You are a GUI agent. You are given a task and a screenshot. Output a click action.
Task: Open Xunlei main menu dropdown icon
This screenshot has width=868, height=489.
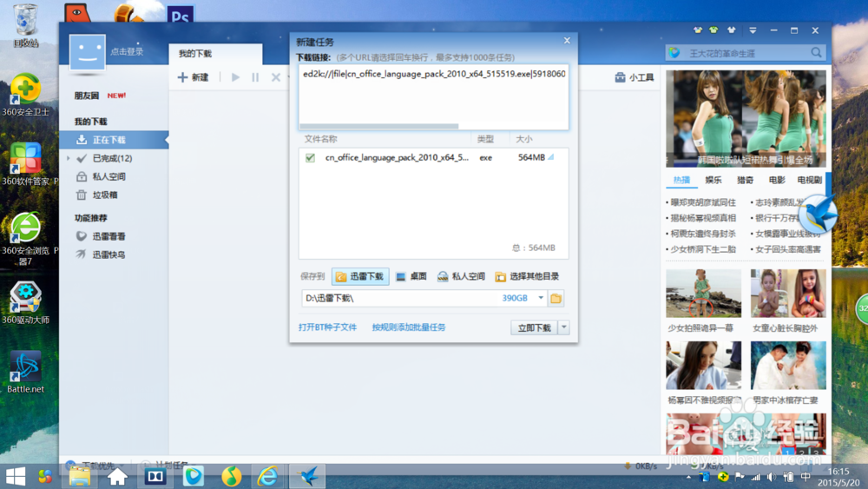click(753, 30)
